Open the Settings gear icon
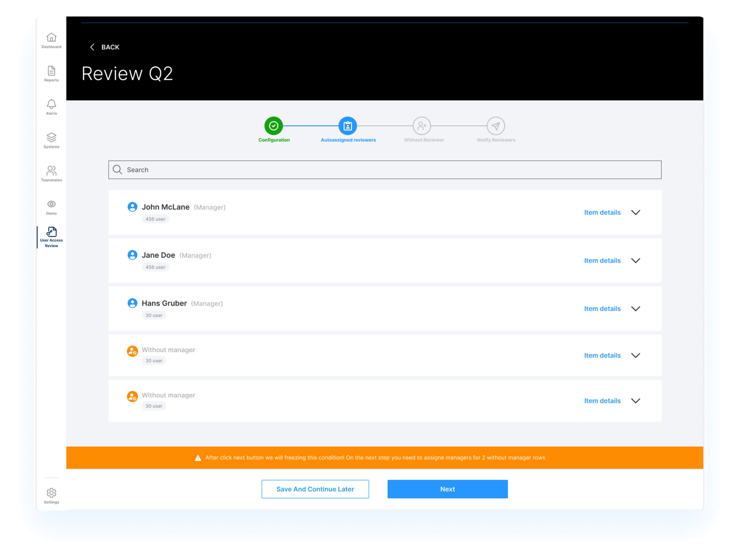The image size is (740, 560). (x=51, y=493)
